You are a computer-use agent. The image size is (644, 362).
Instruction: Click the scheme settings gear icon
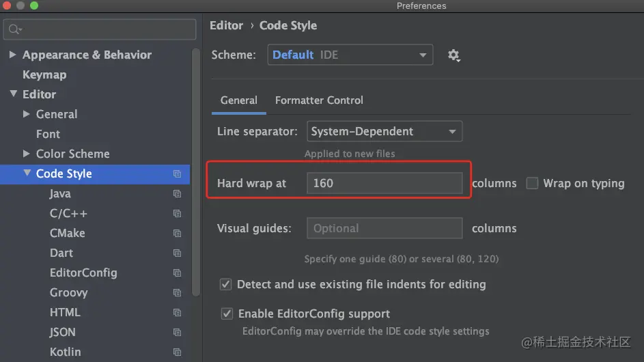click(x=453, y=55)
